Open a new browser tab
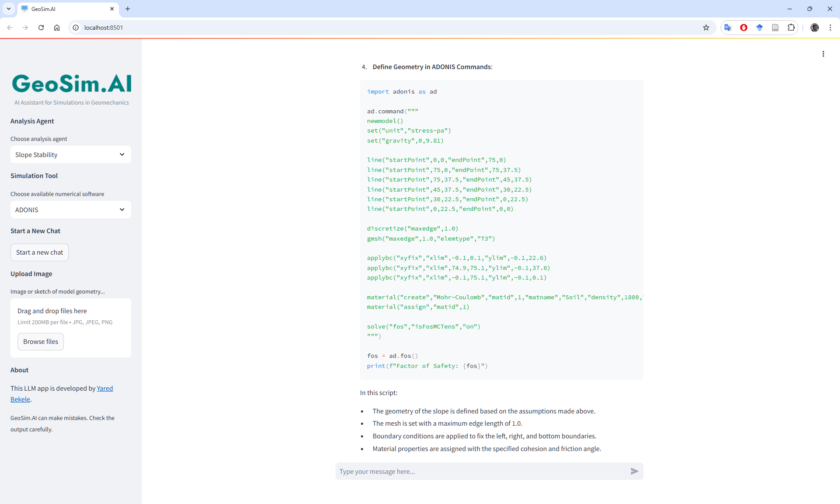Viewport: 840px width, 504px height. tap(128, 9)
